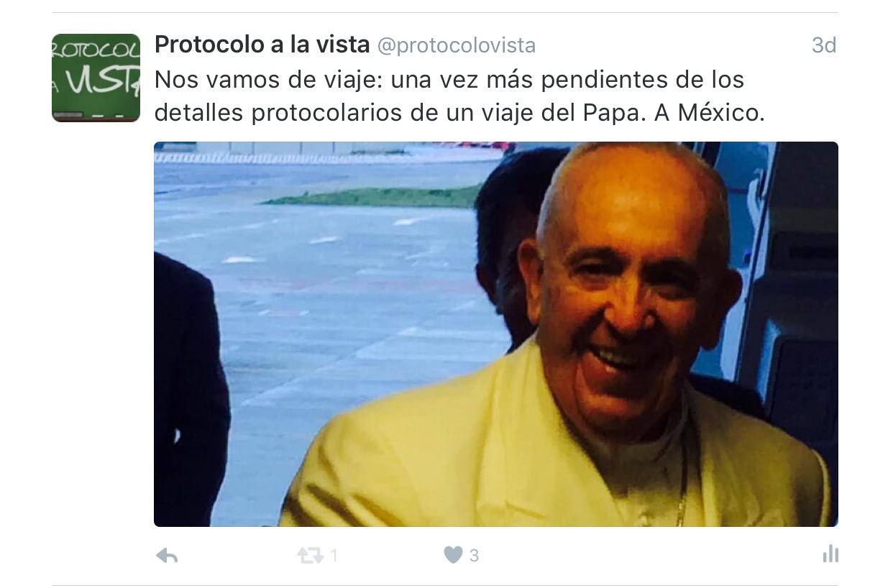Click the like count number 3
The width and height of the screenshot is (893, 588).
click(x=474, y=556)
